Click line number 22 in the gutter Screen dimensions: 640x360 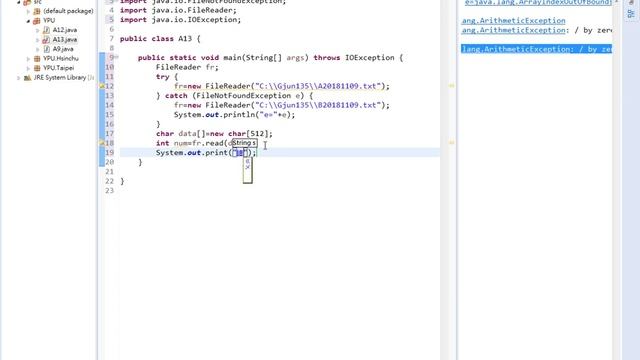109,181
